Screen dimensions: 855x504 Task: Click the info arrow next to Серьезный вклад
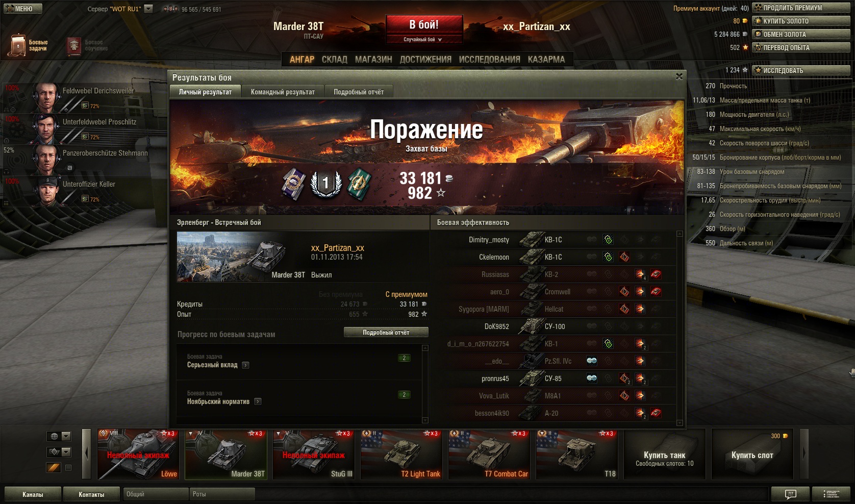tap(245, 365)
